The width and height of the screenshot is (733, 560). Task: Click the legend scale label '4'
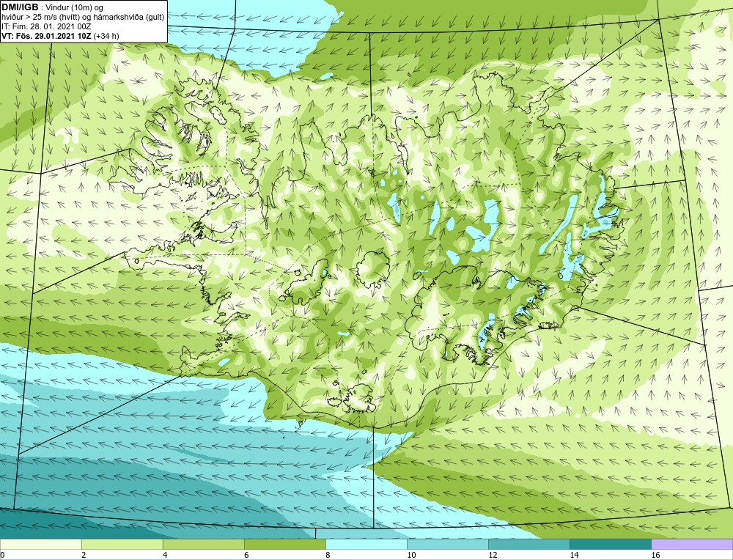[165, 555]
